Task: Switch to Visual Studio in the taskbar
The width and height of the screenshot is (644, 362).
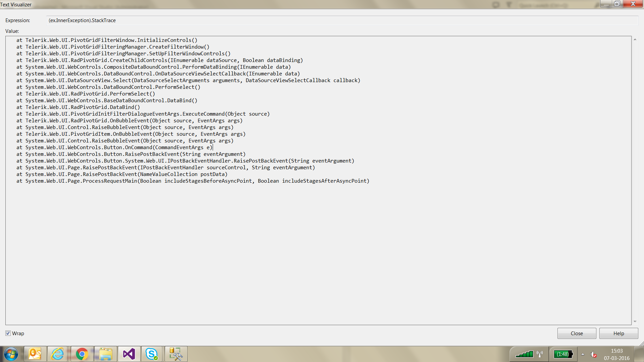Action: coord(129,354)
